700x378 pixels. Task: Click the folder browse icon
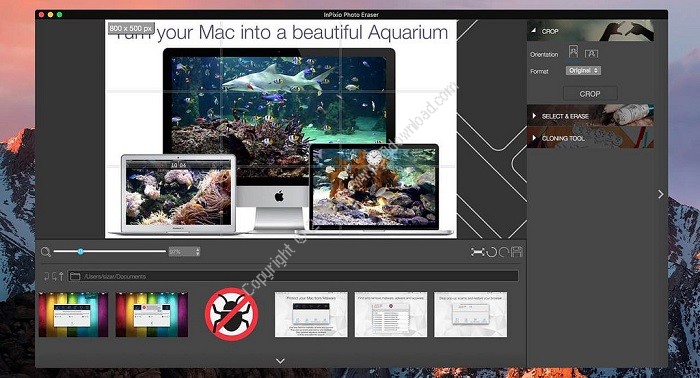click(75, 276)
